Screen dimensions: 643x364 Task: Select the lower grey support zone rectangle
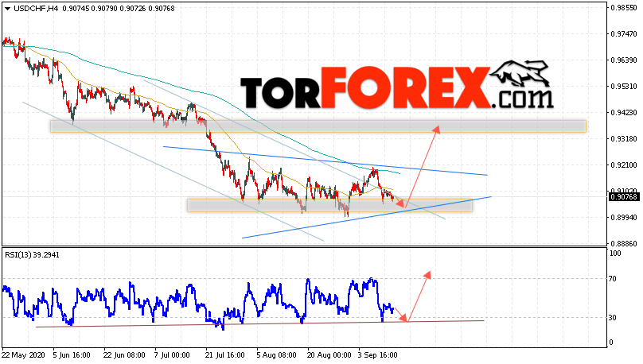pyautogui.click(x=329, y=206)
